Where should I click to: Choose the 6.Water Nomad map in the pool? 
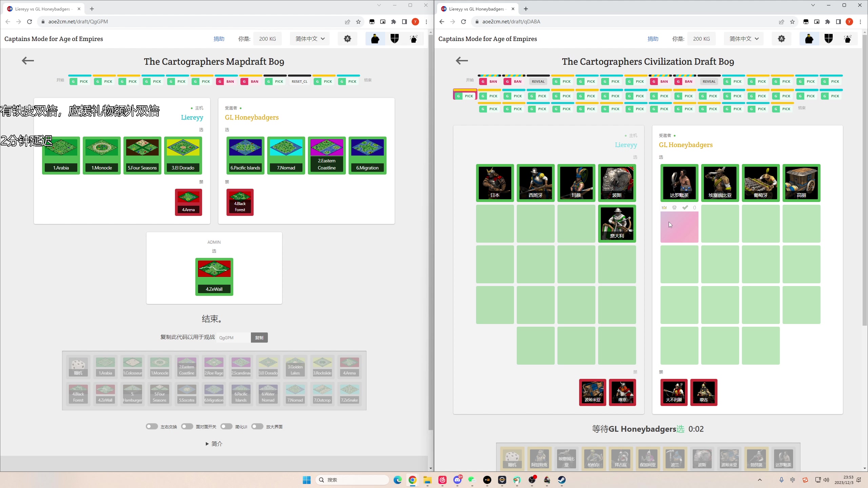point(268,394)
